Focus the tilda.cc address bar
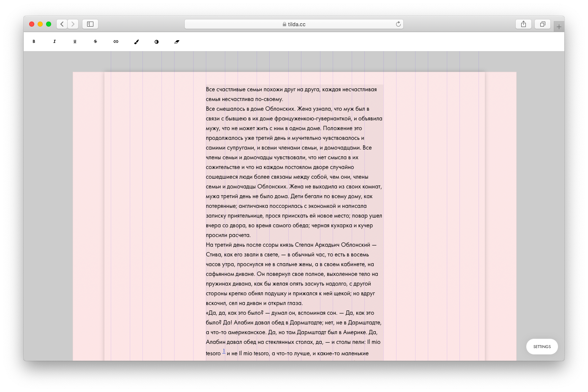This screenshot has width=588, height=392. (294, 24)
